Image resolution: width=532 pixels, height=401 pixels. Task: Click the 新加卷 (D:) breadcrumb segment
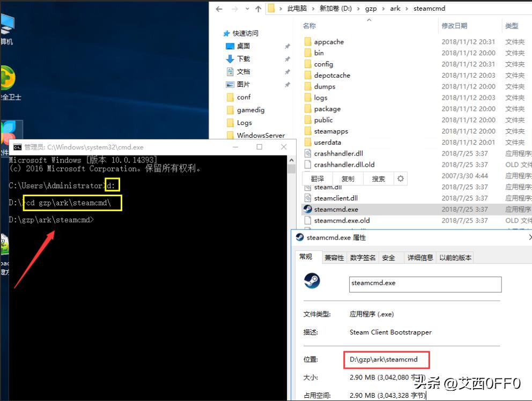(x=336, y=9)
